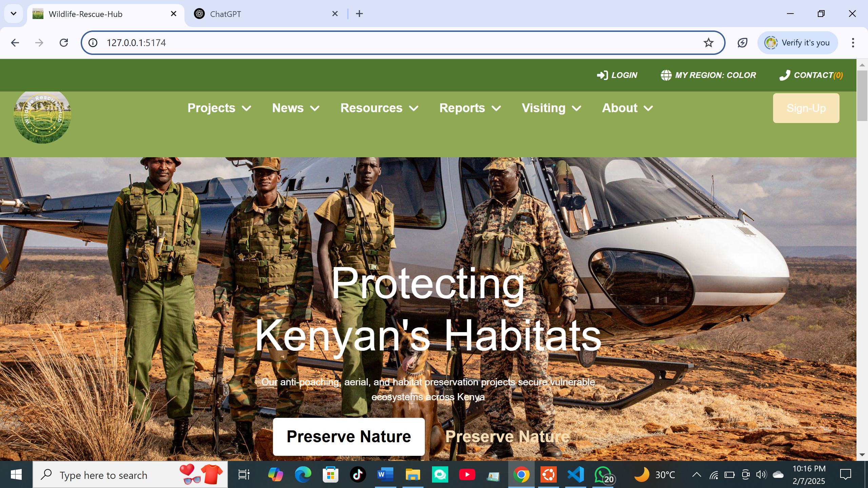Screen dimensions: 868x488
Task: Click the login arrow icon
Action: (602, 75)
